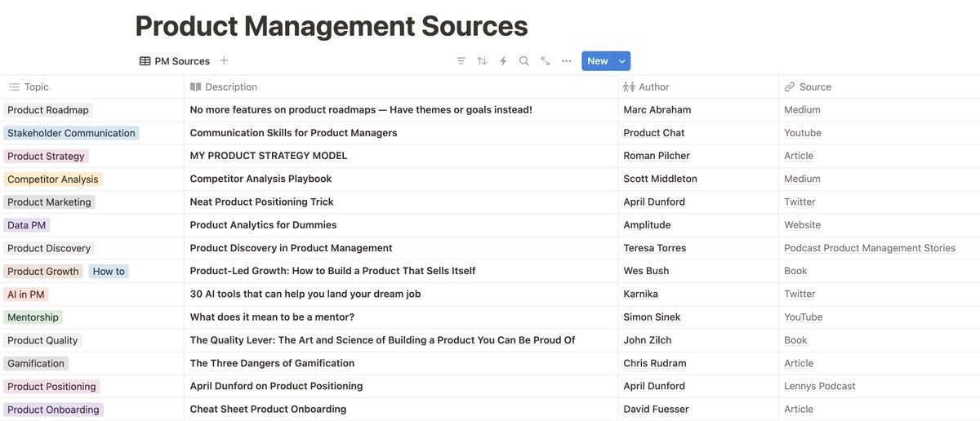Open 'What does it mean to be a mentor?'

[x=272, y=317]
